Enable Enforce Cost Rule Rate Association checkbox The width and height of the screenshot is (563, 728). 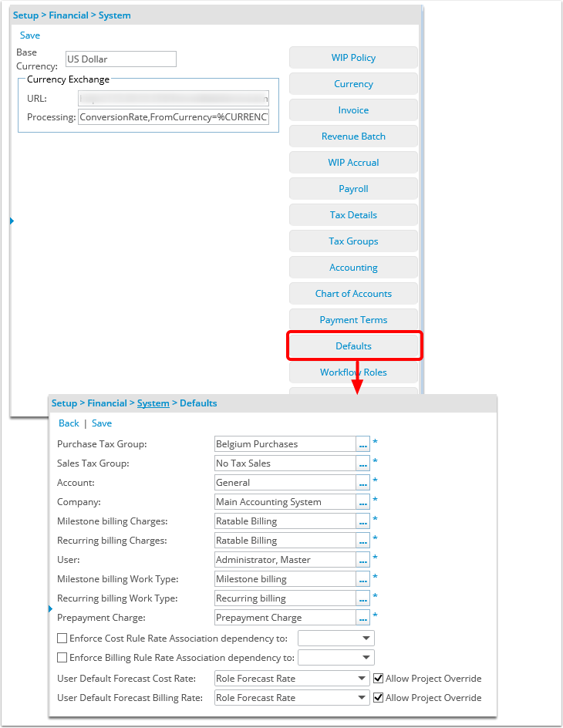tap(62, 639)
